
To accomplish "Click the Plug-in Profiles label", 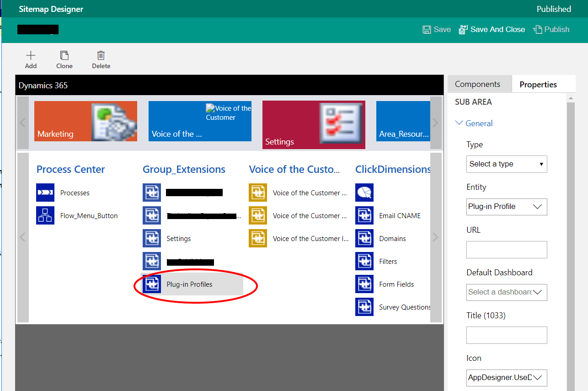I will tap(189, 284).
